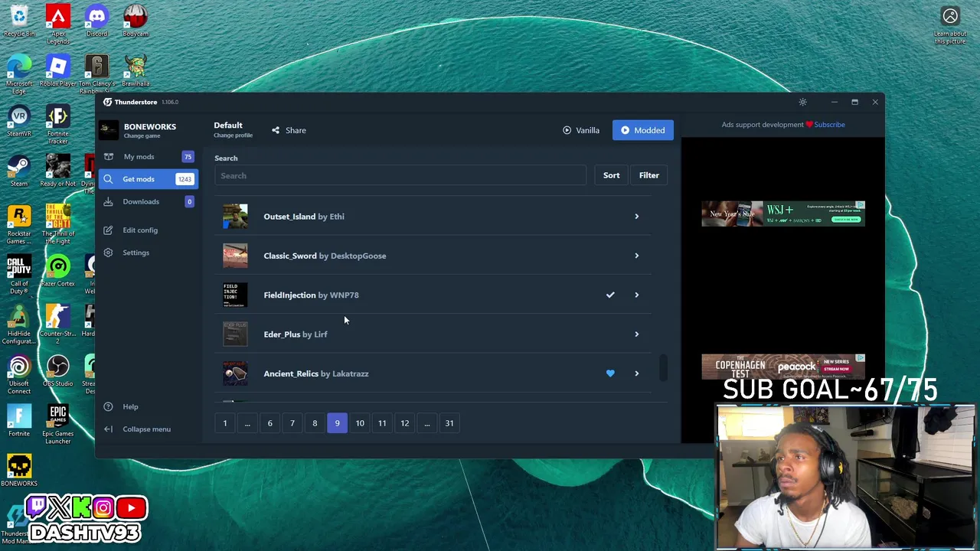Expand the Outset_Island mod row
Viewport: 980px width, 551px height.
coord(636,217)
